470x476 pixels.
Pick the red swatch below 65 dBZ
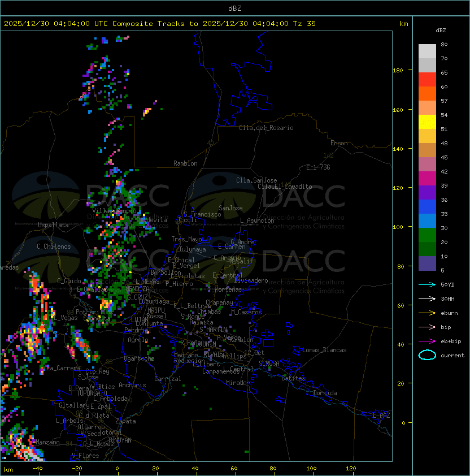pos(427,80)
